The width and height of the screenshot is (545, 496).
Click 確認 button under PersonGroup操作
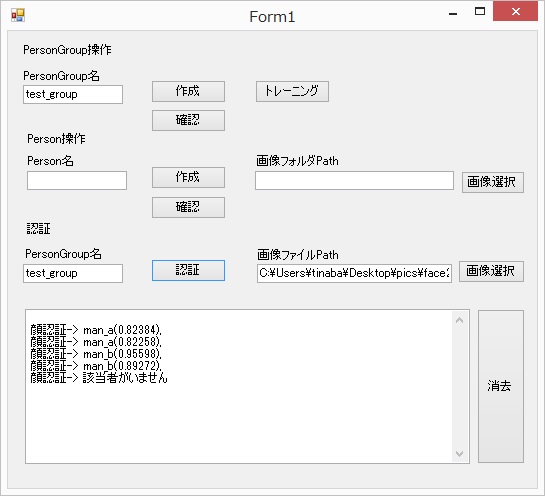tap(188, 121)
